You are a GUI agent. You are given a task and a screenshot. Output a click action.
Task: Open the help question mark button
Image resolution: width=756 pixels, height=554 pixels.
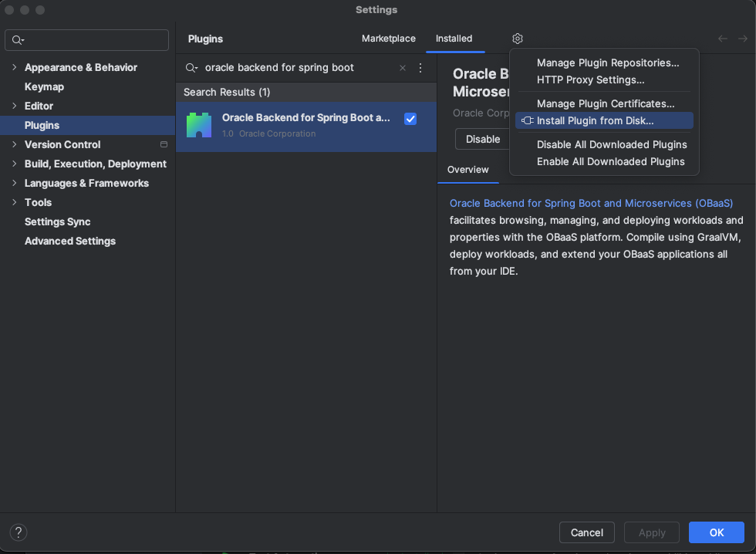point(19,532)
